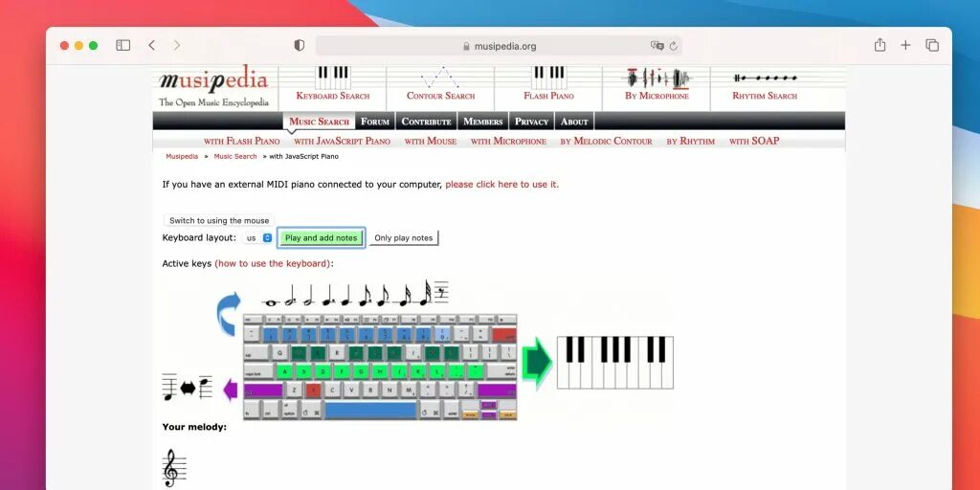Click the red X key on keyboard diagram
The width and height of the screenshot is (980, 490).
coord(313,390)
